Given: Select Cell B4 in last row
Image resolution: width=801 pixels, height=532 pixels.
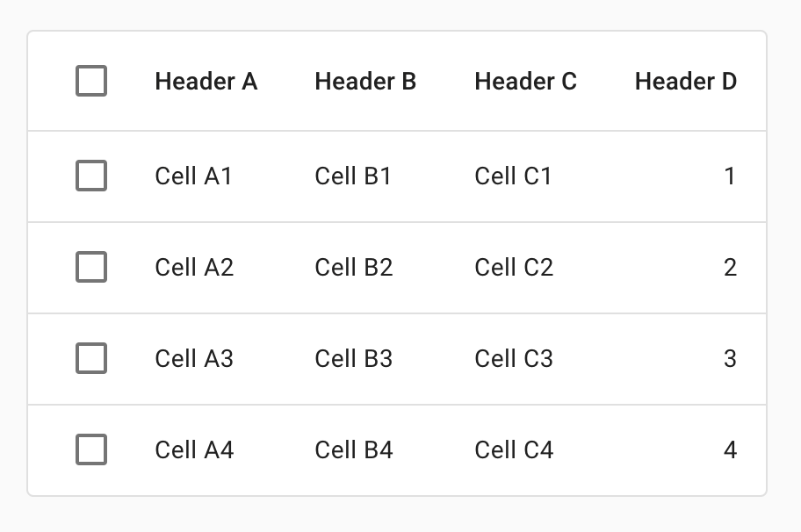Looking at the screenshot, I should [354, 450].
